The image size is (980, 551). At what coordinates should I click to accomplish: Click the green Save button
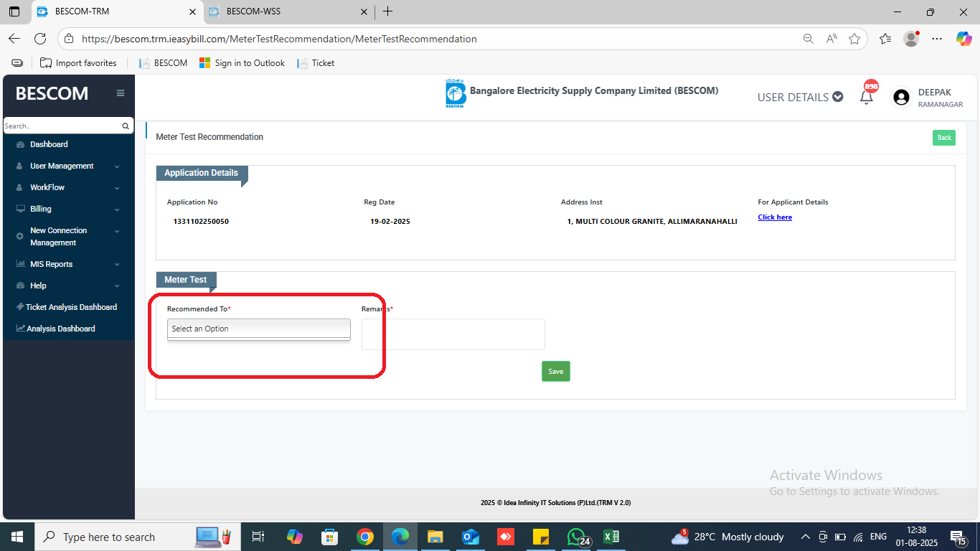tap(556, 372)
